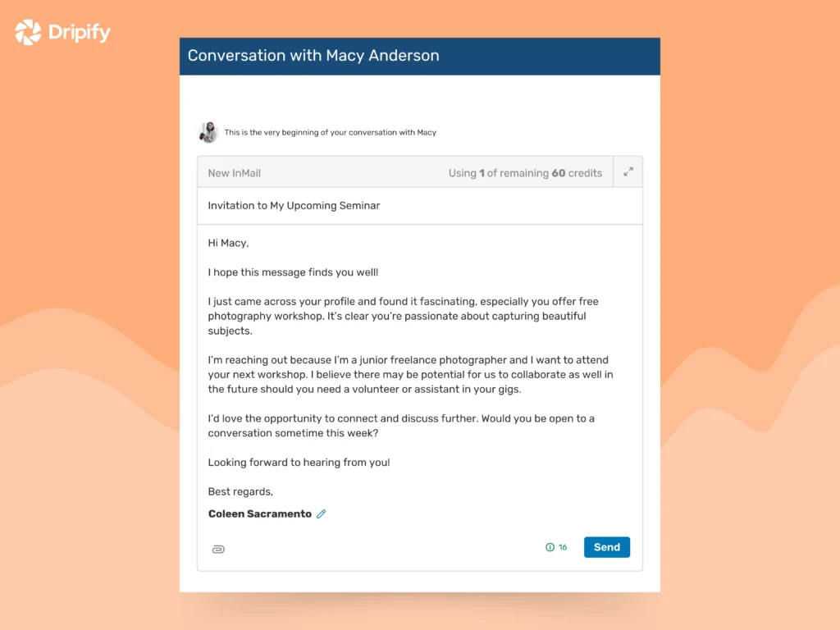Click the subject line 'Invitation to My Upcoming Seminar'
This screenshot has width=840, height=630.
293,205
